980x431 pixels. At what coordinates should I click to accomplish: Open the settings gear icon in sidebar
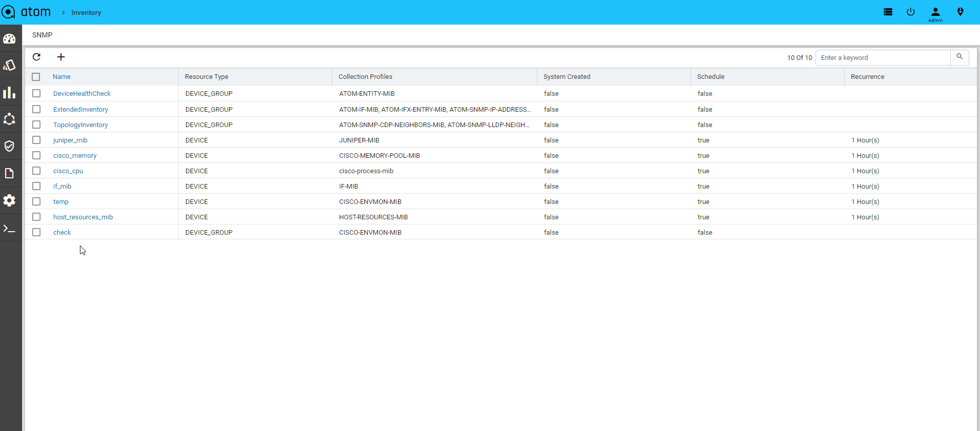(9, 200)
